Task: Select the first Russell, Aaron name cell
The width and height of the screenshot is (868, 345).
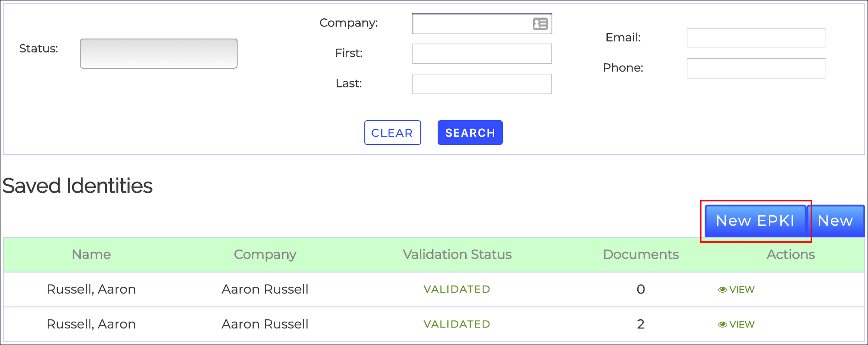Action: tap(91, 289)
